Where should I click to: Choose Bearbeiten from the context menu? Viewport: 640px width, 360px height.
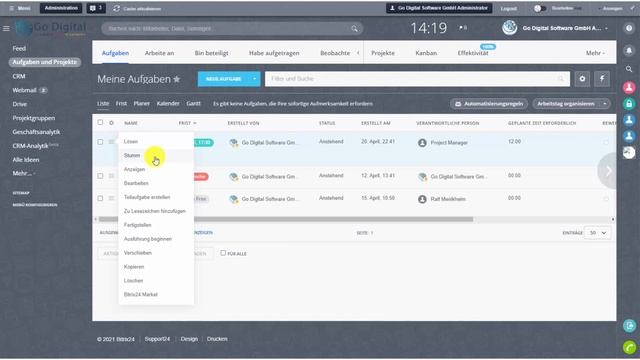pos(136,183)
